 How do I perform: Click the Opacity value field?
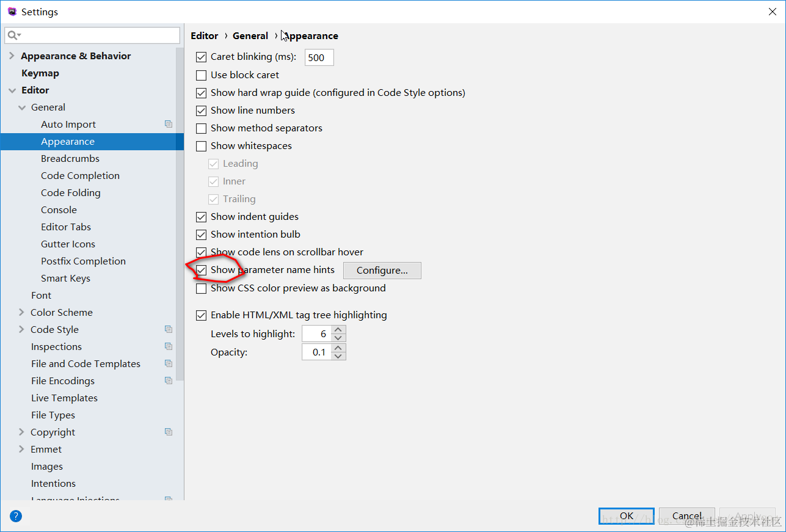pyautogui.click(x=317, y=352)
